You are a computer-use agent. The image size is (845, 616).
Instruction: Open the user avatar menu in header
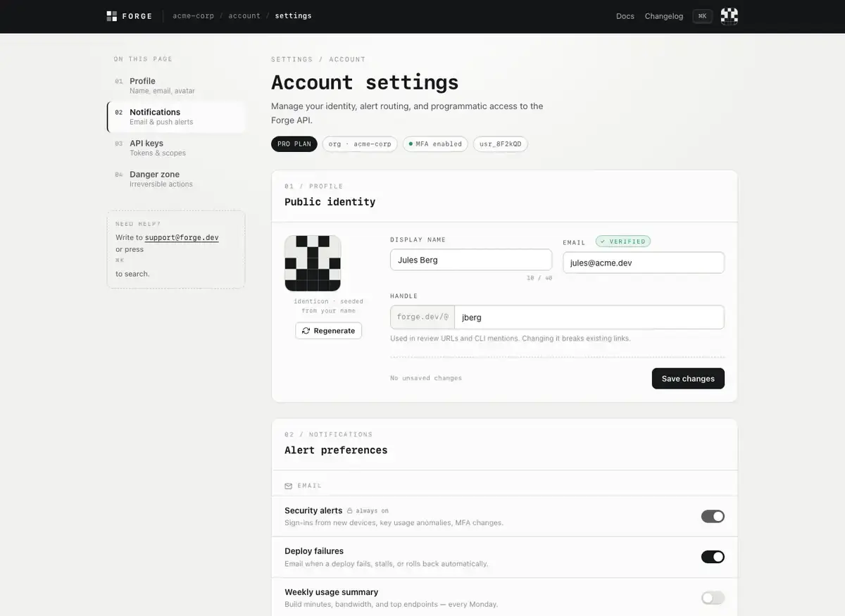pyautogui.click(x=730, y=16)
